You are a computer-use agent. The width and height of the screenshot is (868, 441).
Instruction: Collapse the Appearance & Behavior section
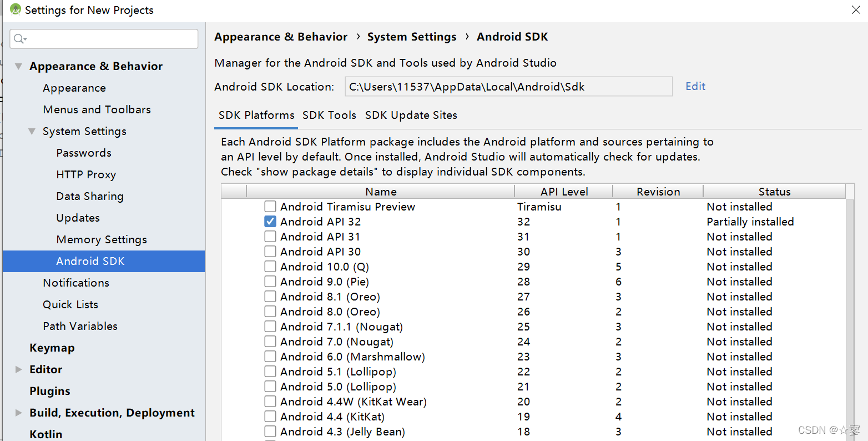18,66
